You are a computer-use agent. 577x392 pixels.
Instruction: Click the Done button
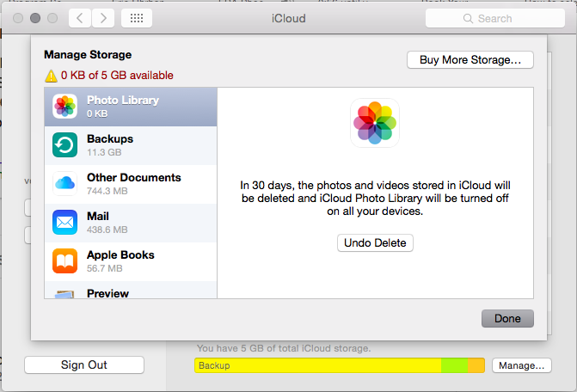point(507,318)
